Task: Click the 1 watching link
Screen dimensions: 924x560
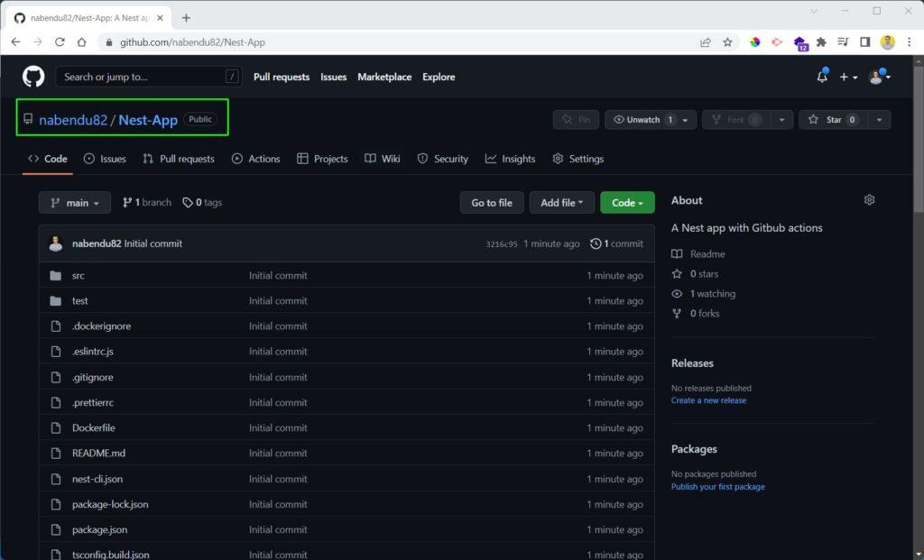Action: pyautogui.click(x=704, y=293)
